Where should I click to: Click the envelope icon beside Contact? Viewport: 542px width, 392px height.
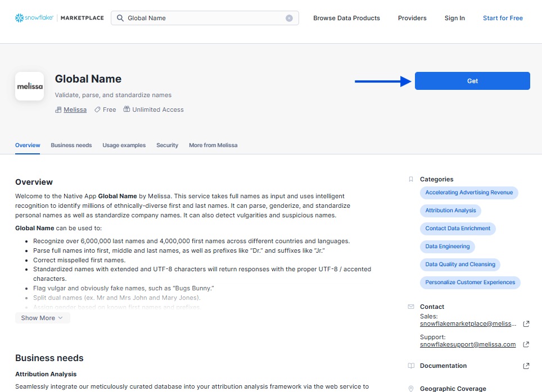click(x=410, y=307)
